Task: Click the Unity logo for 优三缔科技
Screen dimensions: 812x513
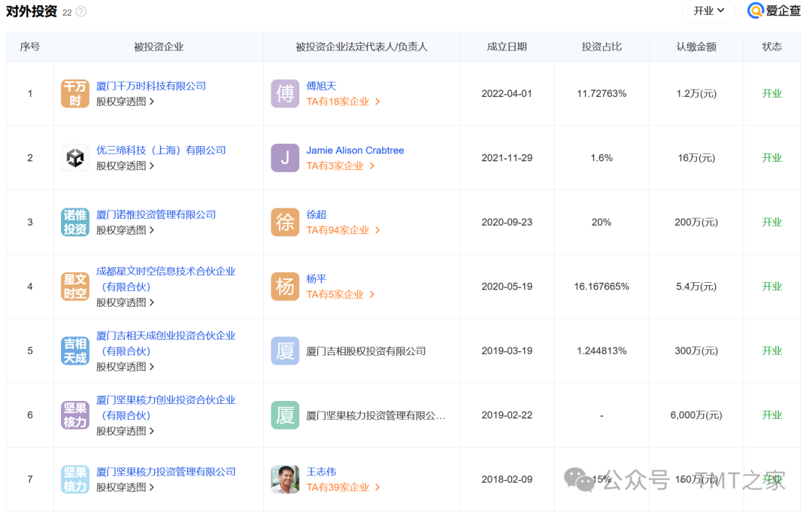Action: [75, 158]
